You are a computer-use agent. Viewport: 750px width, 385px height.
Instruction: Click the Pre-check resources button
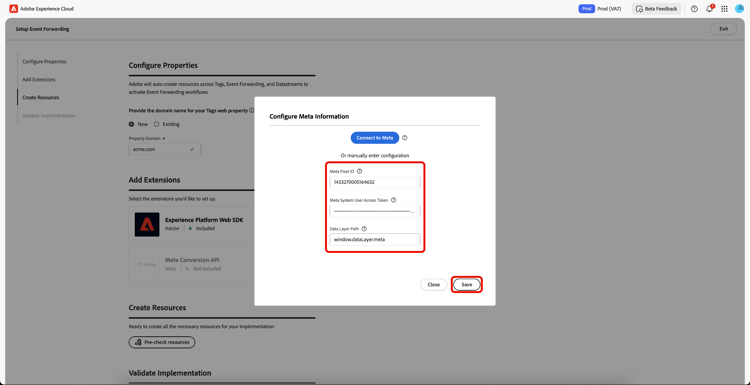[x=162, y=342]
